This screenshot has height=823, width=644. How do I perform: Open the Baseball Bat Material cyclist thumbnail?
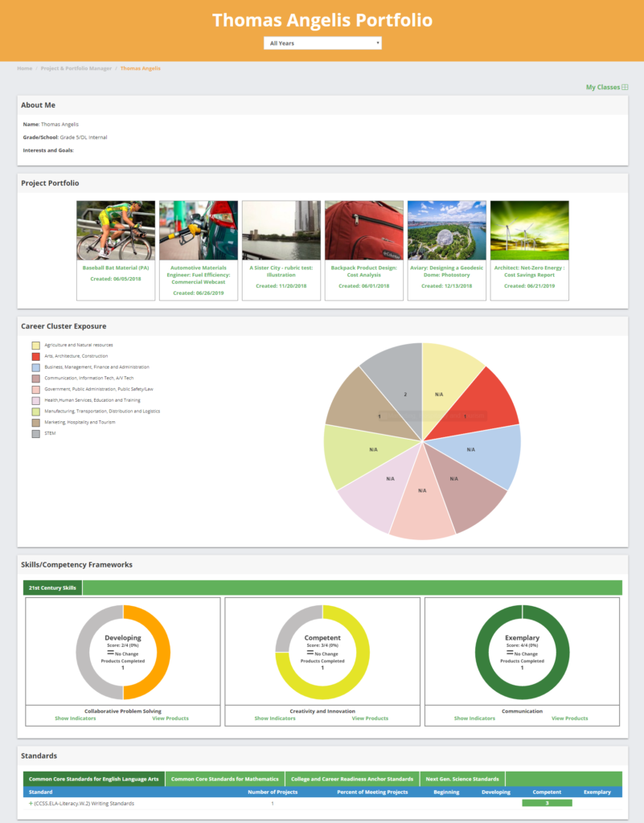[116, 231]
